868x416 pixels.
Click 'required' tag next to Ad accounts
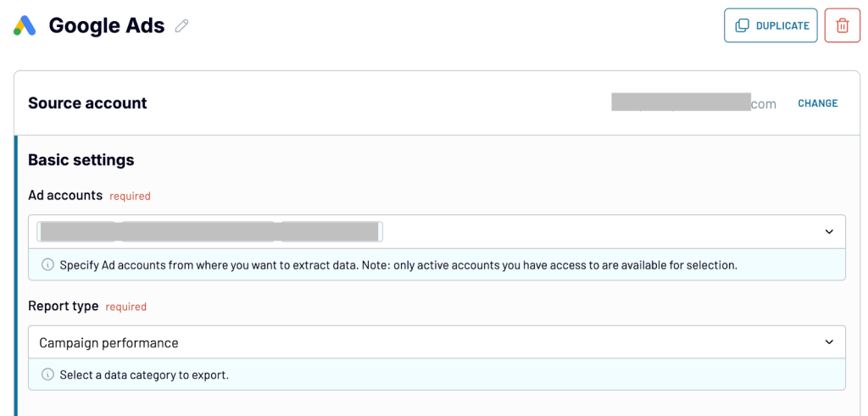click(x=130, y=196)
